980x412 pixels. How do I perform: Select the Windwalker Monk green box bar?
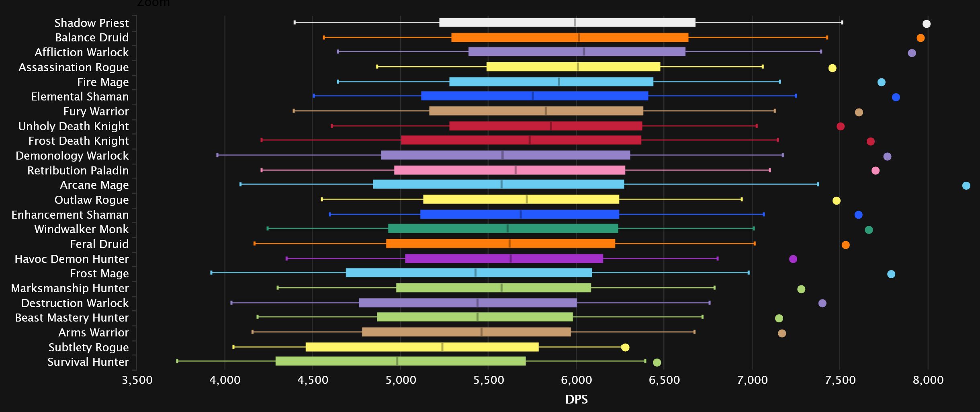(502, 229)
